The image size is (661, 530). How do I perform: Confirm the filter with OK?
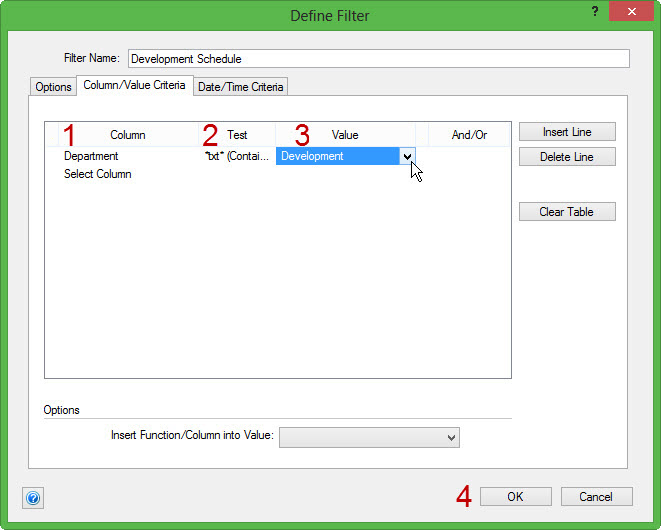(x=515, y=497)
